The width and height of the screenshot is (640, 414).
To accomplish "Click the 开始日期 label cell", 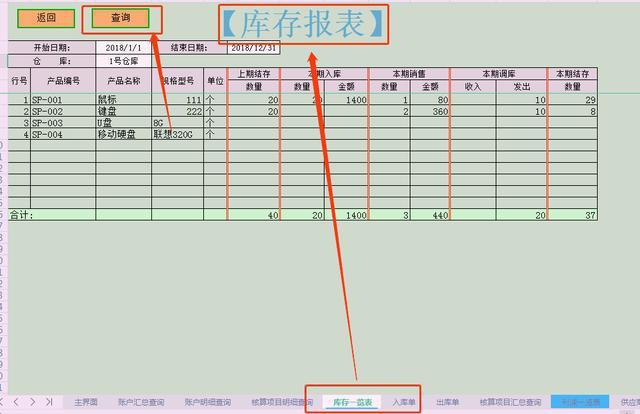I will [x=52, y=48].
